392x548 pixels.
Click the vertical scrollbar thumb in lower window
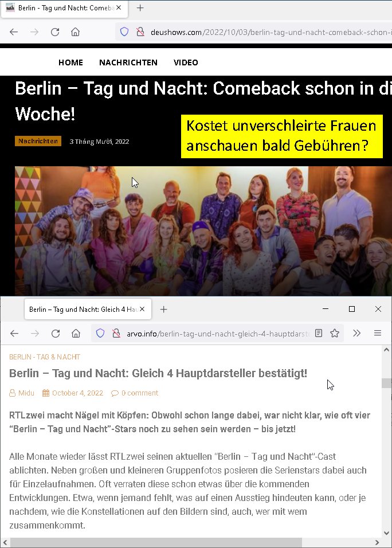[x=386, y=383]
